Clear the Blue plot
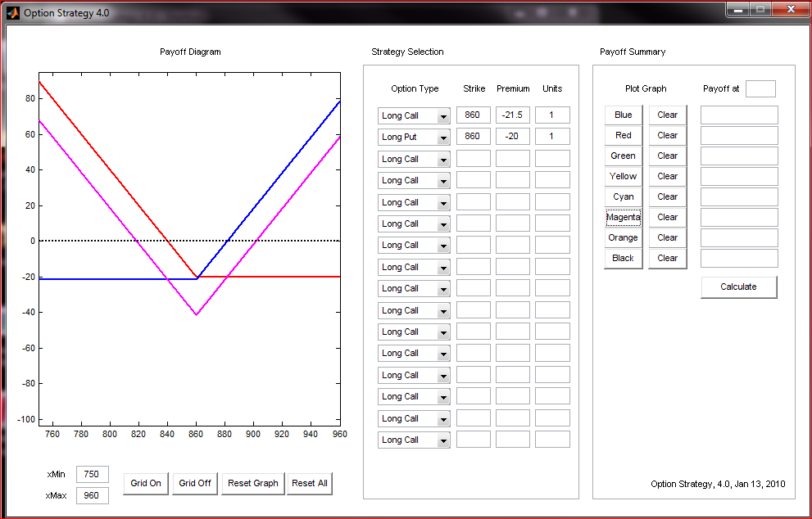The image size is (812, 519). (668, 115)
